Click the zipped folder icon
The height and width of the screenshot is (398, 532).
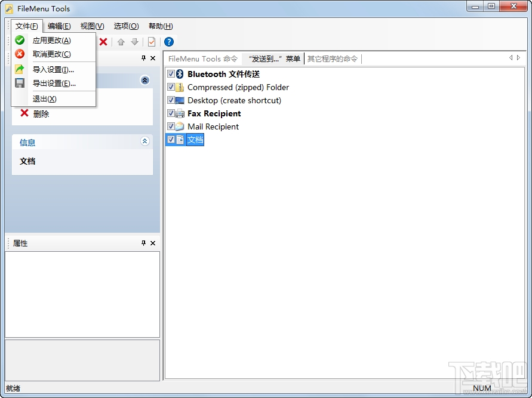pos(180,87)
